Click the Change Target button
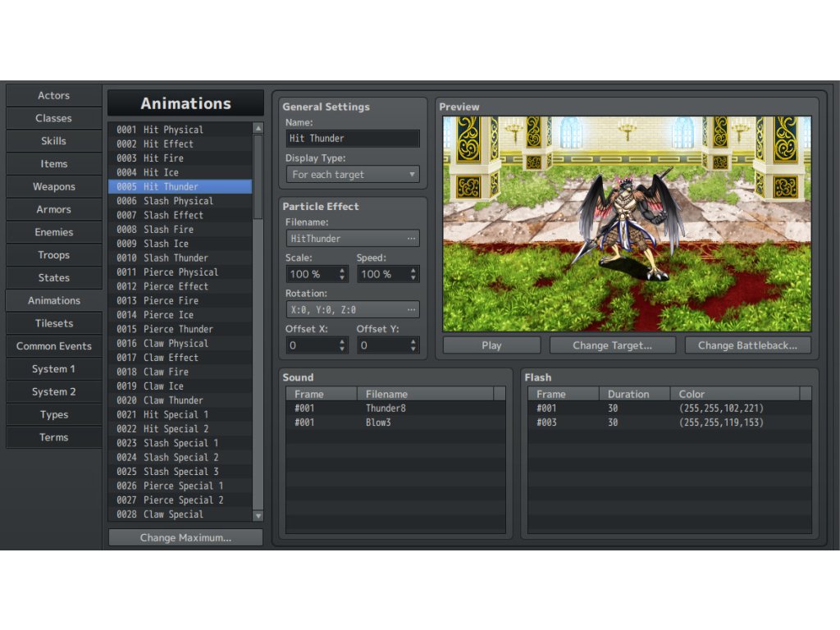Screen dimensions: 840x630 612,345
